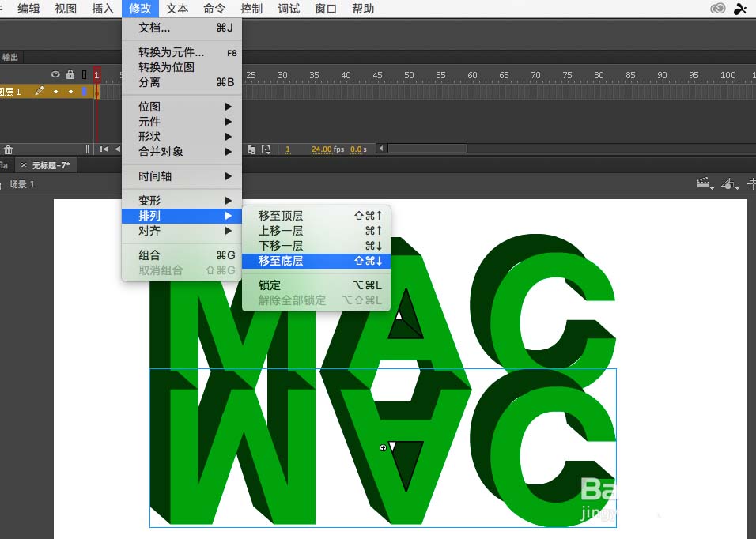
Task: Click the edit multiple frames icon
Action: [x=251, y=149]
